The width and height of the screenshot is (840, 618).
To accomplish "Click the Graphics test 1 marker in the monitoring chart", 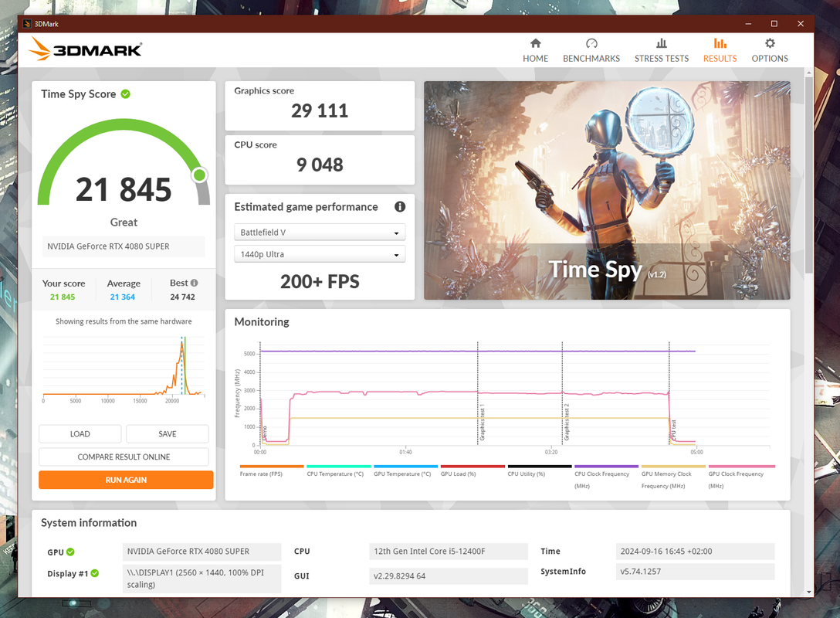I will pos(481,422).
